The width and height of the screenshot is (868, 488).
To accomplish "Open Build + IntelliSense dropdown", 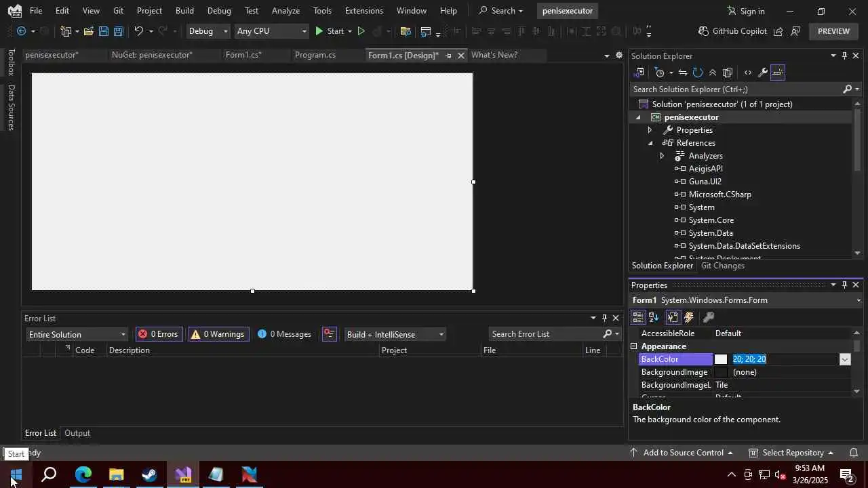I will pos(395,334).
